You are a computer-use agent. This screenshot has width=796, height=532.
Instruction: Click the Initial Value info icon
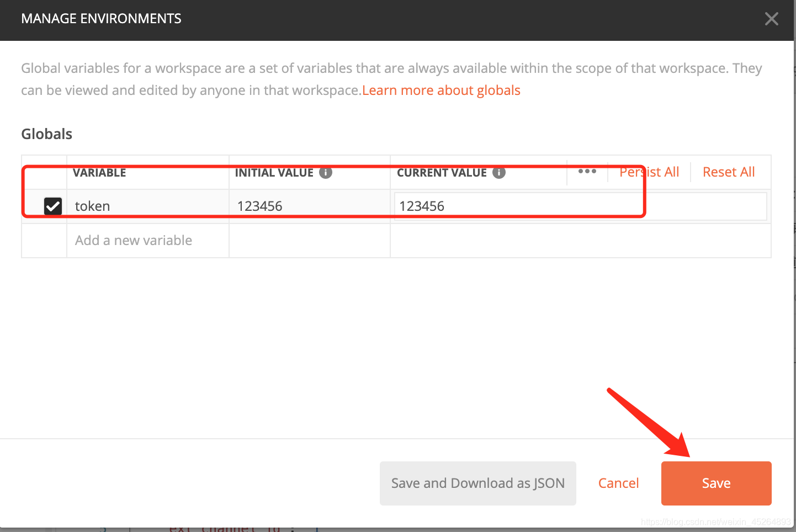(326, 173)
